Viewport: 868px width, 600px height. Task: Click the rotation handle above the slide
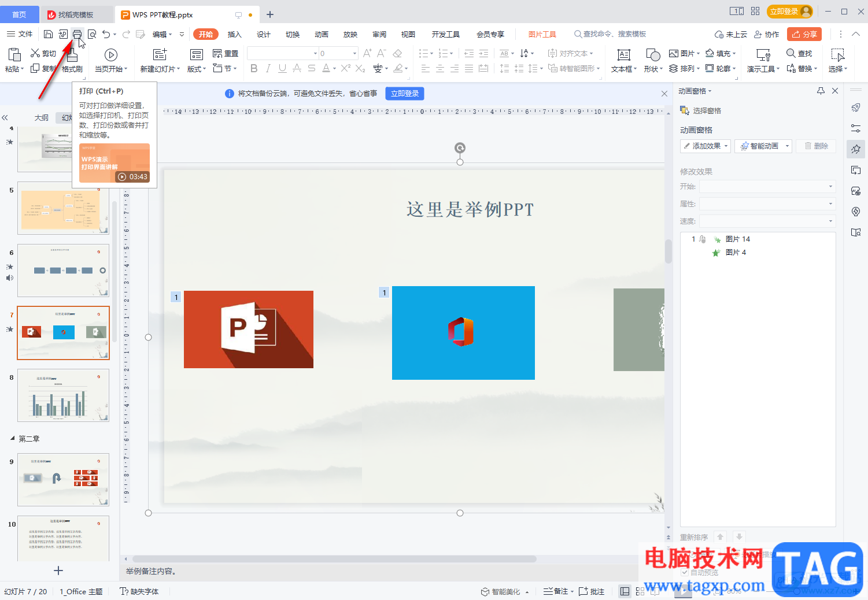pos(460,148)
